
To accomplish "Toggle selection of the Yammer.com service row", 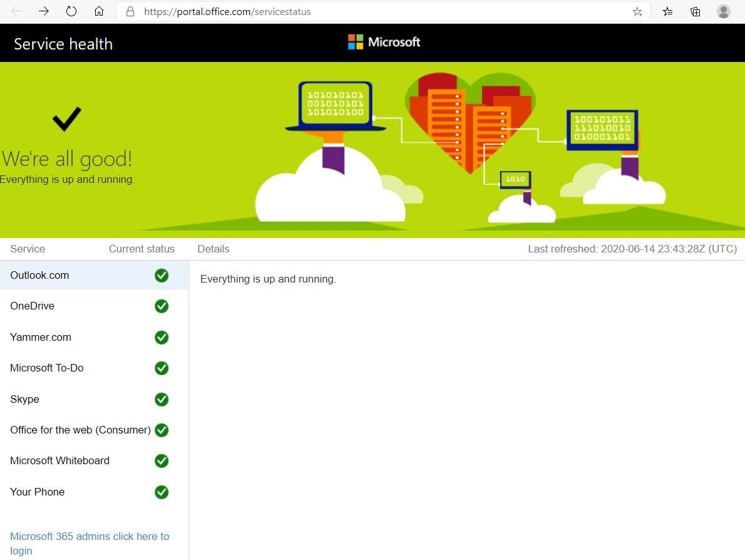I will (41, 337).
